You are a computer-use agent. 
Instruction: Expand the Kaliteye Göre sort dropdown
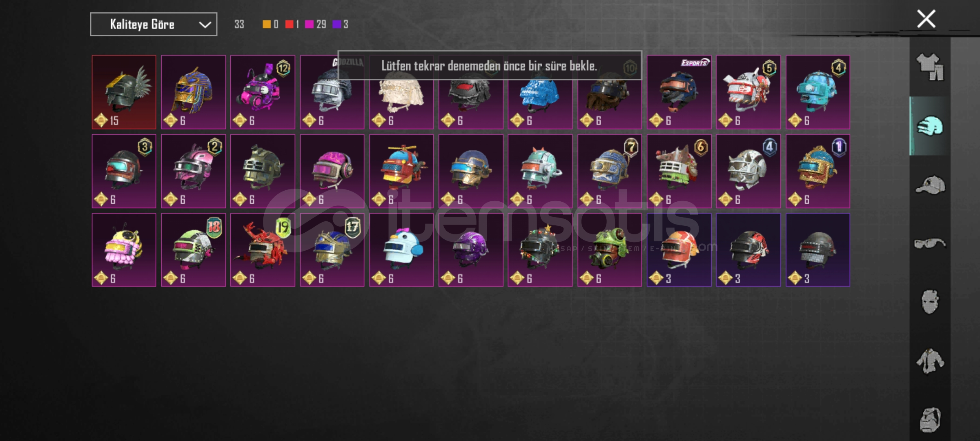point(154,24)
